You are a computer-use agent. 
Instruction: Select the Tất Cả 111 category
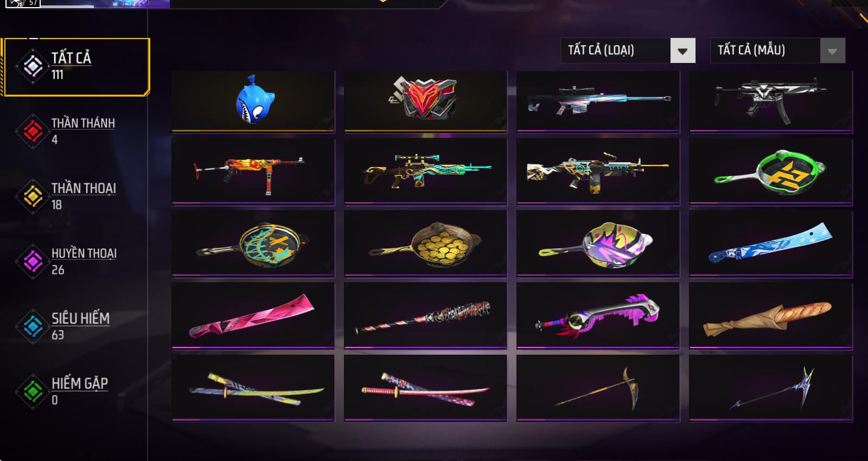coord(76,67)
